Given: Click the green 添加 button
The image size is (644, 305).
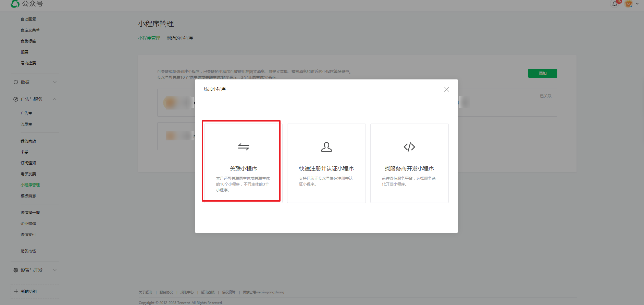Looking at the screenshot, I should click(x=543, y=73).
